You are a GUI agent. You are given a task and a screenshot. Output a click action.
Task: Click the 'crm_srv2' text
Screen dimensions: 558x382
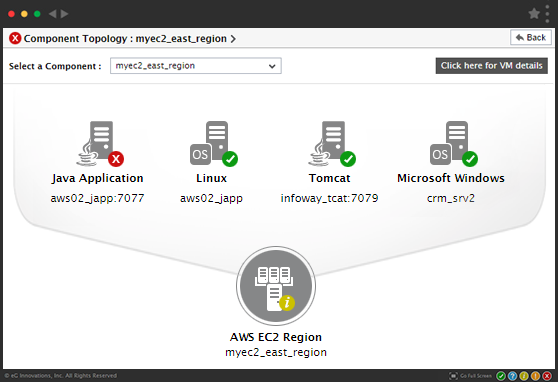(451, 198)
